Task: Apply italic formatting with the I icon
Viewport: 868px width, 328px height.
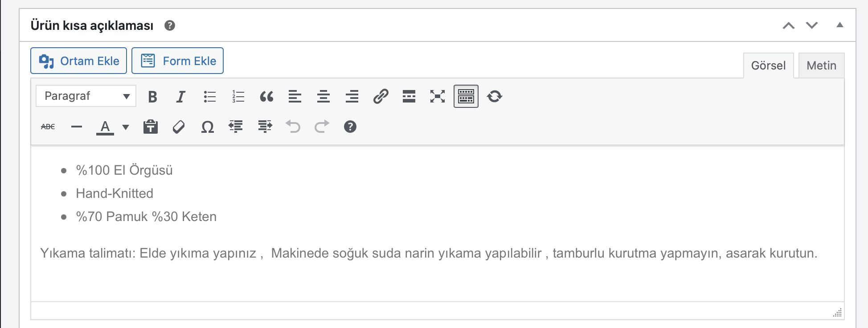Action: point(180,96)
